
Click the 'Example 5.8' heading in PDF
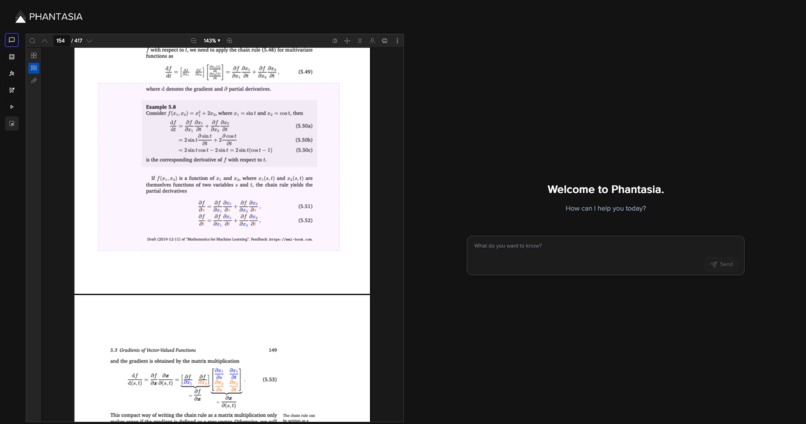click(160, 107)
